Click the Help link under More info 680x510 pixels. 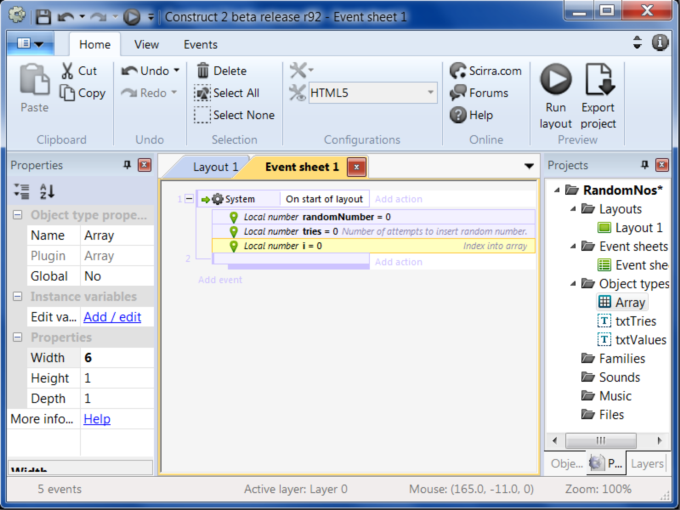point(97,419)
